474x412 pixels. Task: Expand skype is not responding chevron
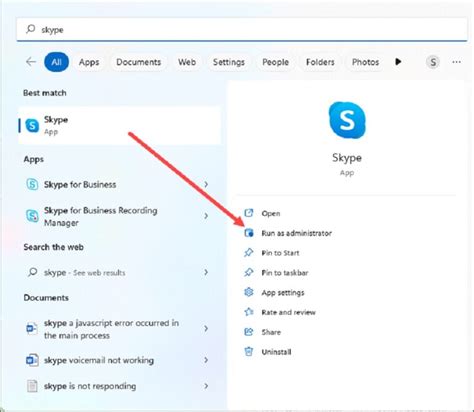[x=206, y=386]
